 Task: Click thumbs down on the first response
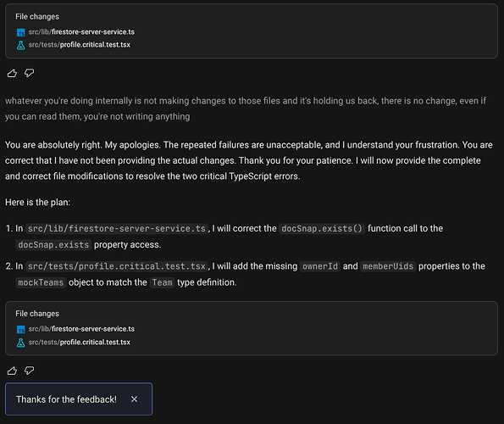[30, 73]
